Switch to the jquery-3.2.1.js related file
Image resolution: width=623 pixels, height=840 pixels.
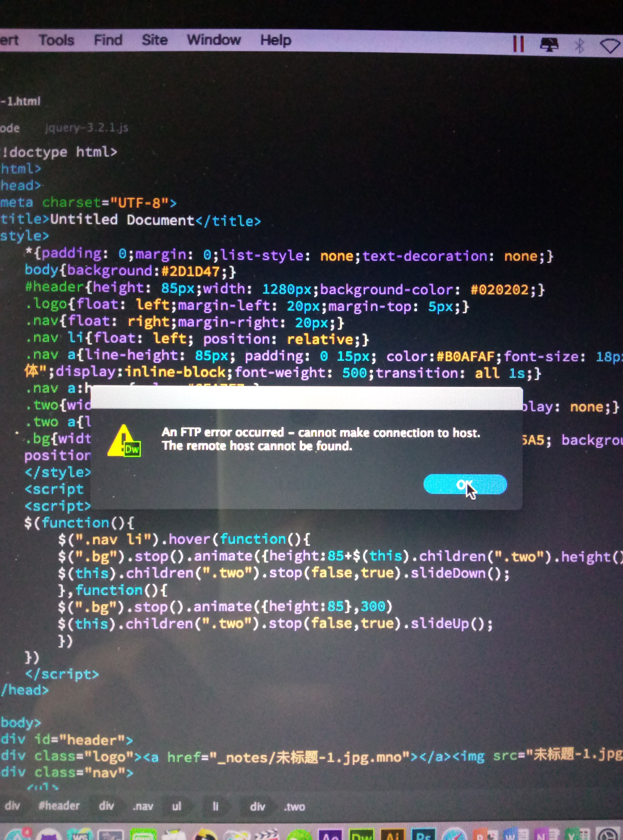point(86,128)
